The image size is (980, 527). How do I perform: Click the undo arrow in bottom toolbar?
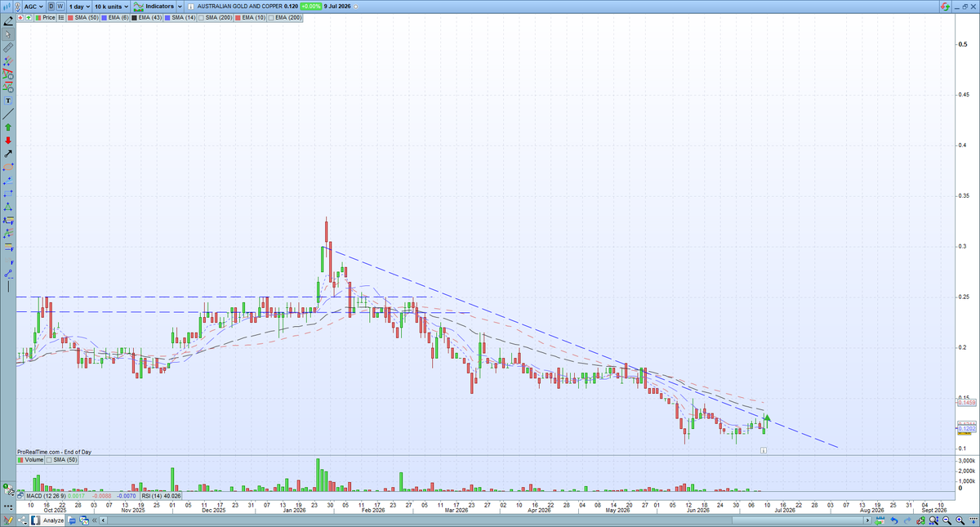click(894, 520)
